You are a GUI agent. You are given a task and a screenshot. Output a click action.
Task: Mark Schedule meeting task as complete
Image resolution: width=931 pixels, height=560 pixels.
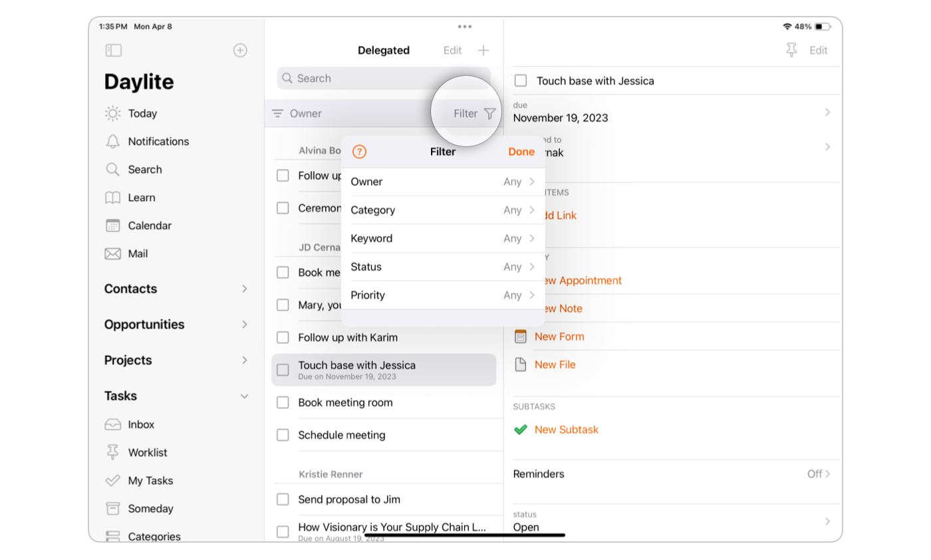point(283,435)
